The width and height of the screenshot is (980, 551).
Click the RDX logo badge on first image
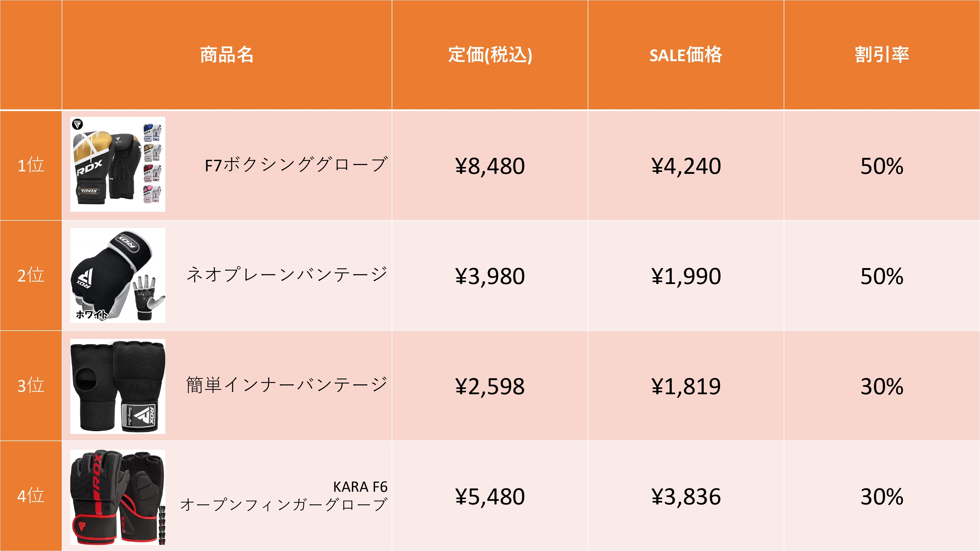tap(77, 124)
